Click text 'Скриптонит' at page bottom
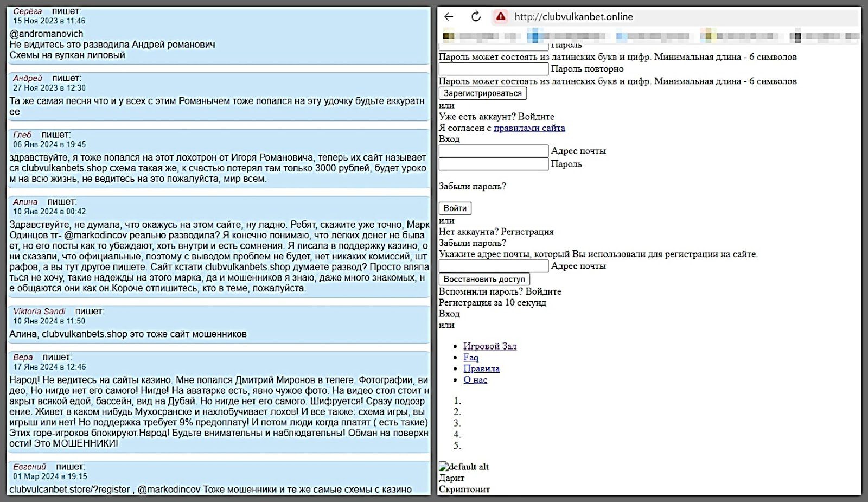 464,490
